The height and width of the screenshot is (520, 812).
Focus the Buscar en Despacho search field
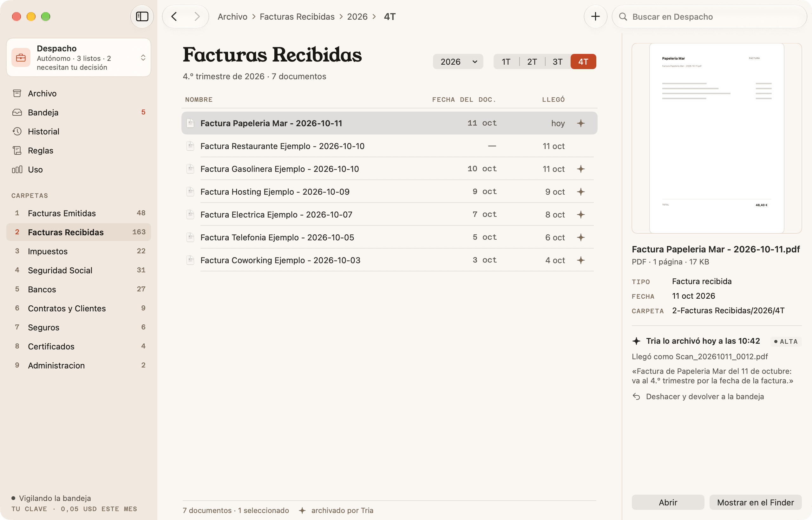[709, 16]
